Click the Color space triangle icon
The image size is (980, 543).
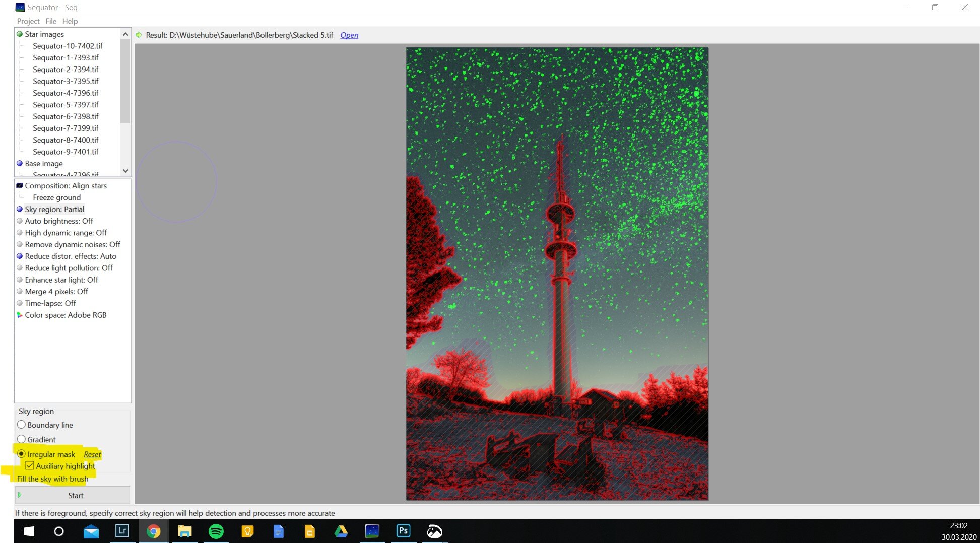tap(20, 315)
